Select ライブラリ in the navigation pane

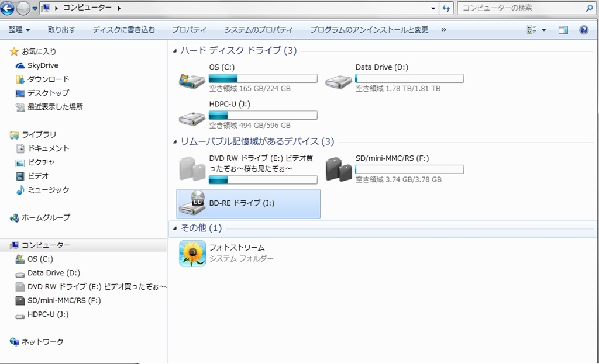click(39, 134)
